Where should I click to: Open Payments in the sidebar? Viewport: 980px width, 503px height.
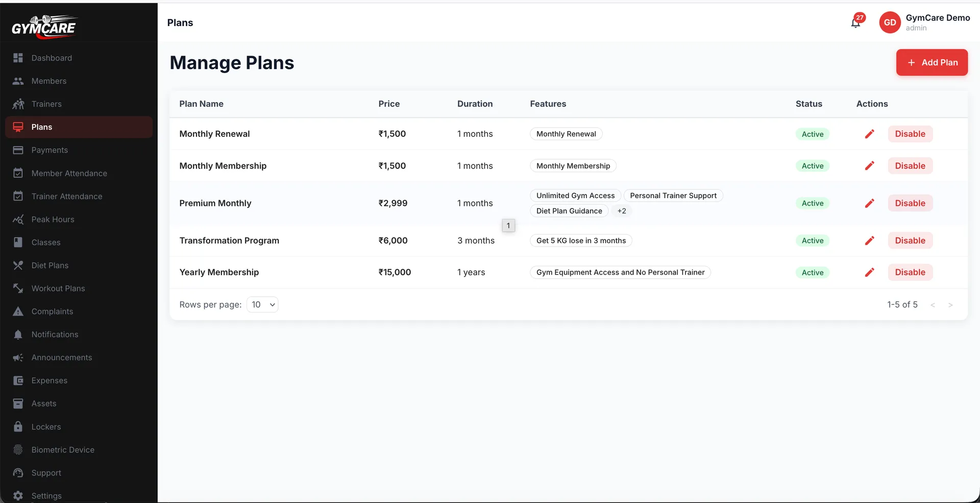point(79,150)
